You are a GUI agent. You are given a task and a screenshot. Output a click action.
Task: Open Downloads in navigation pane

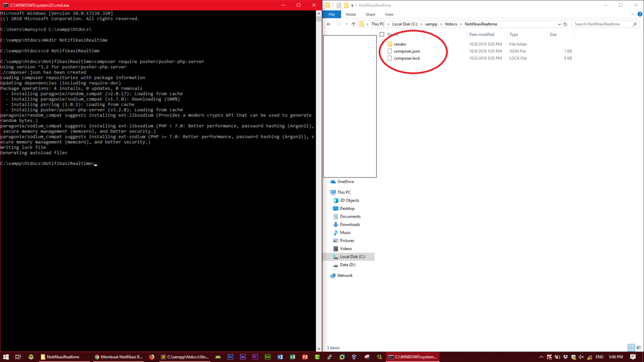click(350, 224)
